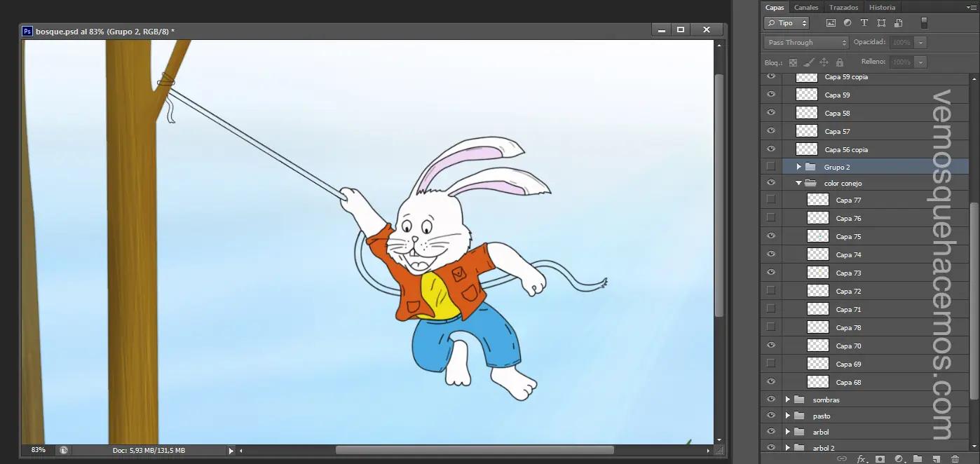Delete layer with trash icon
This screenshot has height=464, width=980.
(955, 459)
